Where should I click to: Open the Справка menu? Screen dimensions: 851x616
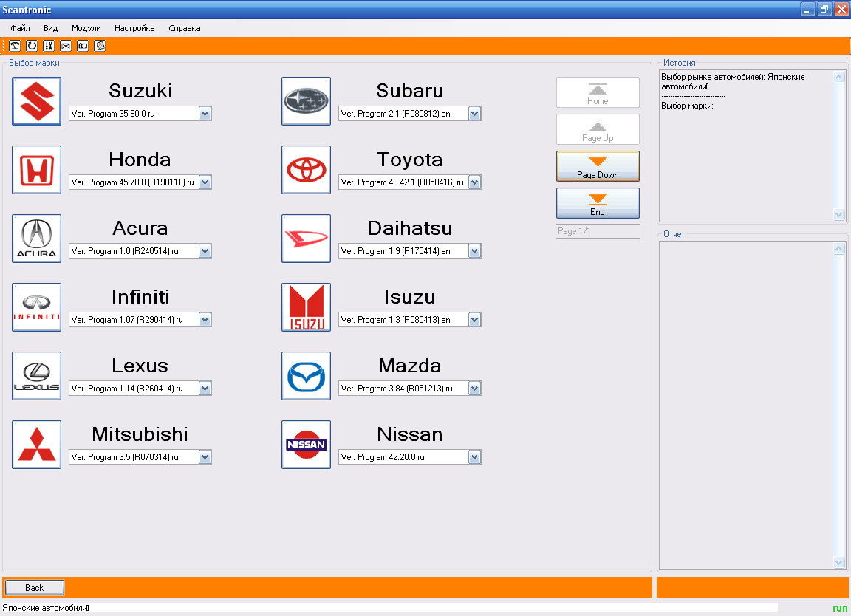(x=185, y=28)
